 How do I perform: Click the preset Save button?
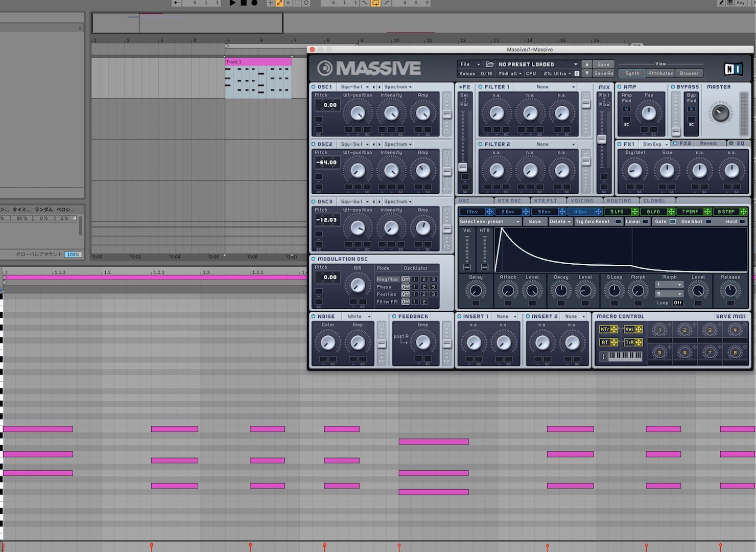(x=603, y=64)
